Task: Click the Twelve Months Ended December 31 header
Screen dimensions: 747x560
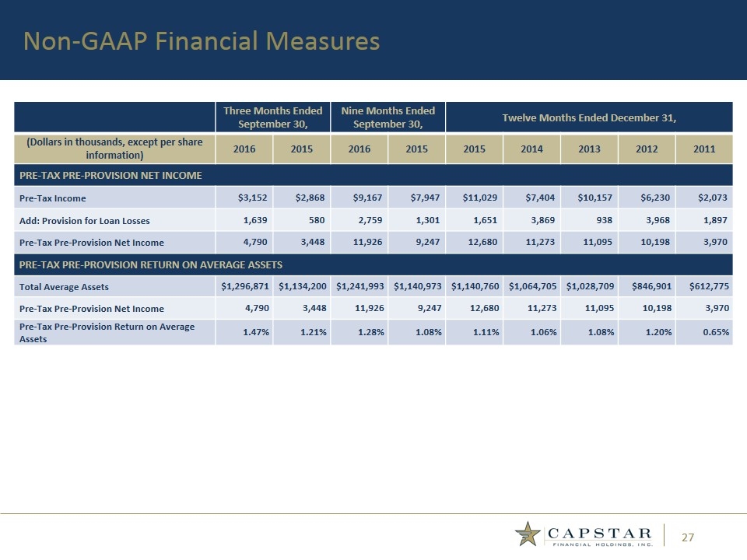Action: click(x=589, y=117)
